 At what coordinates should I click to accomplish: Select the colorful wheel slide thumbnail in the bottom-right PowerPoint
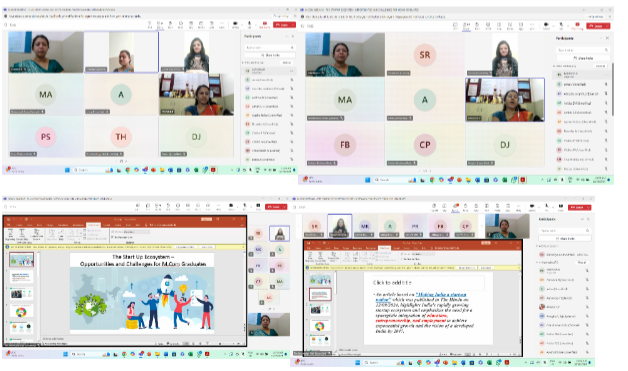pos(320,326)
